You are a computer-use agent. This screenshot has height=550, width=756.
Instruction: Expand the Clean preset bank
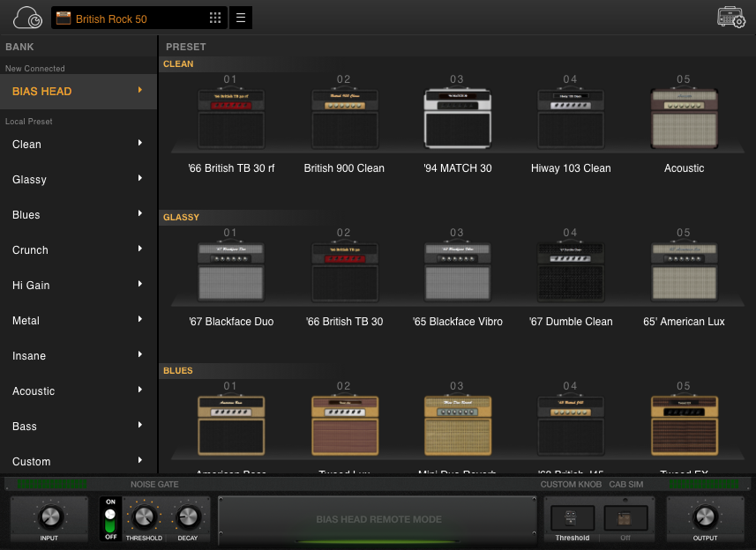tap(79, 144)
